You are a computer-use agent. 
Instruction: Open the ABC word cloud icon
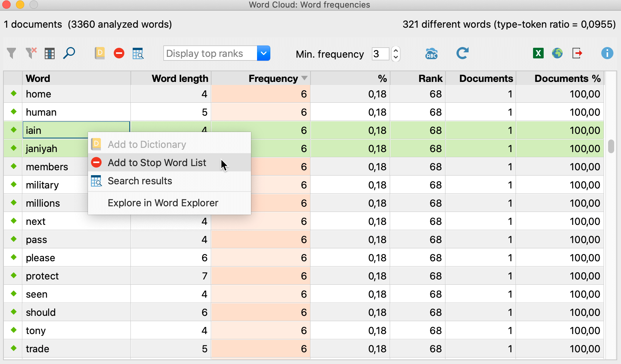[x=431, y=53]
